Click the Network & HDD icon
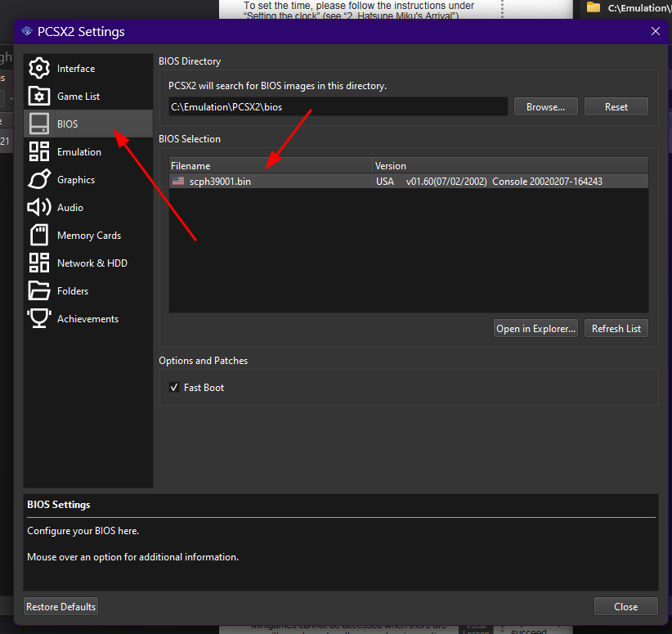672x634 pixels. point(39,263)
